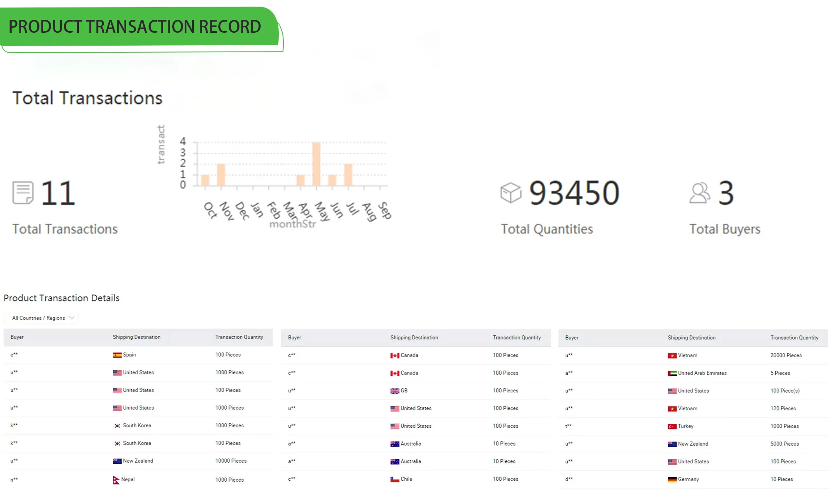Click the Turkey flag icon
This screenshot has height=504, width=830.
coord(672,426)
